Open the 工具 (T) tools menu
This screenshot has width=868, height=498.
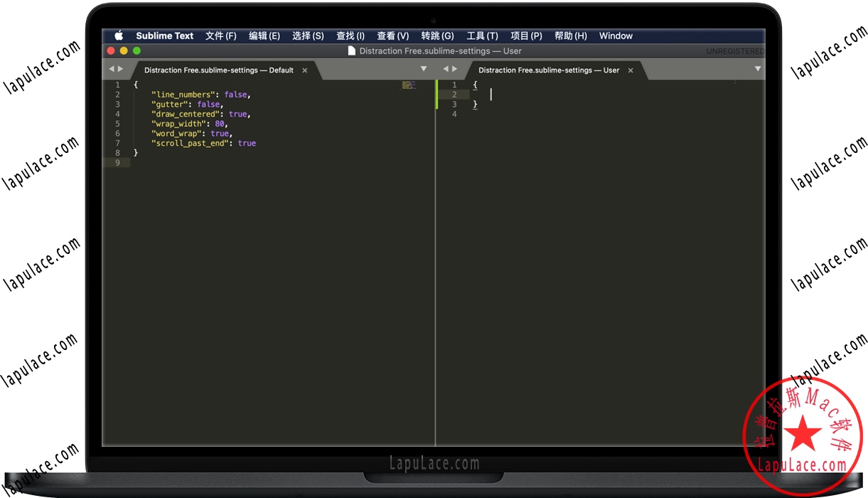[482, 36]
